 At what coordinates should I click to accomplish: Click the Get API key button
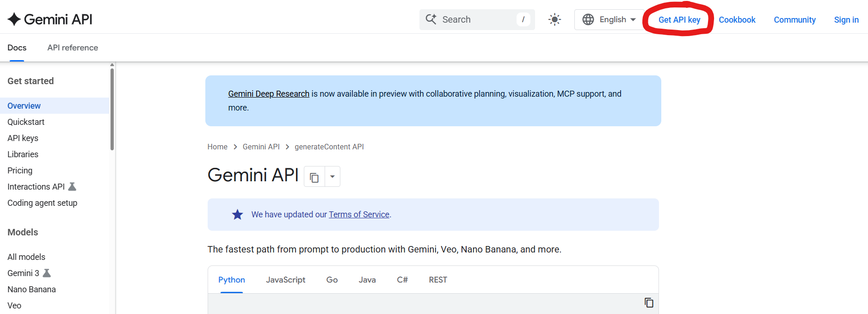coord(679,20)
